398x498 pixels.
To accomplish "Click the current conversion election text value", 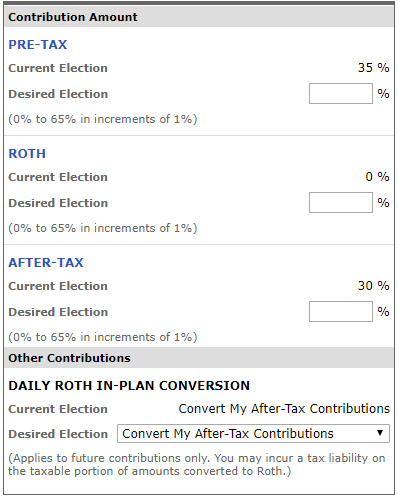I will [x=284, y=409].
